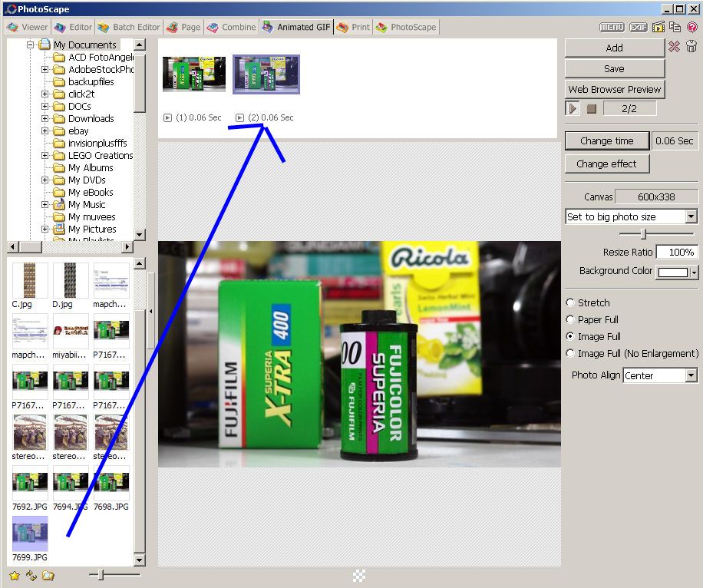Click the folder tree scroll down arrow

click(x=140, y=235)
